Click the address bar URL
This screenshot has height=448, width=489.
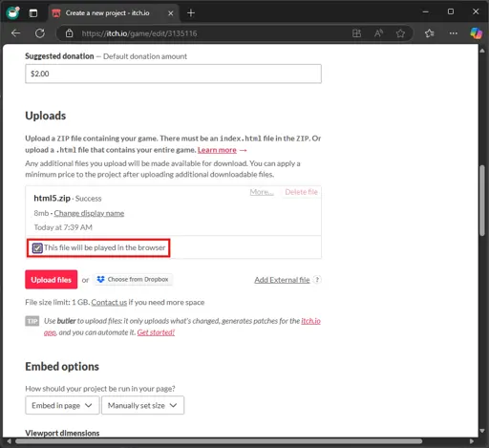(x=139, y=33)
